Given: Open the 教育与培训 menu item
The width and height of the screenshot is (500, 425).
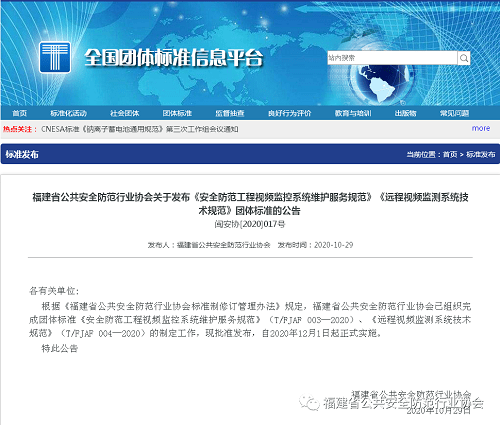Looking at the screenshot, I should tap(353, 113).
